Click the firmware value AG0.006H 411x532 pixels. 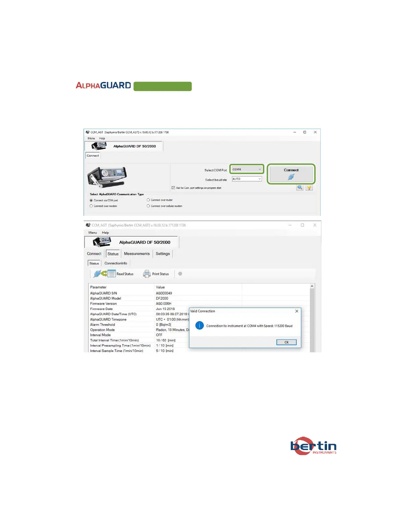[x=164, y=304]
